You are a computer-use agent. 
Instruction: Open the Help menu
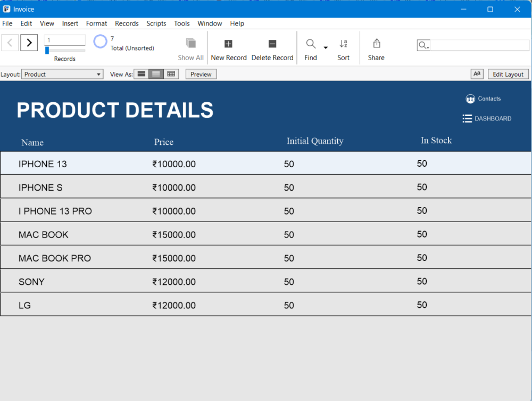pyautogui.click(x=237, y=23)
